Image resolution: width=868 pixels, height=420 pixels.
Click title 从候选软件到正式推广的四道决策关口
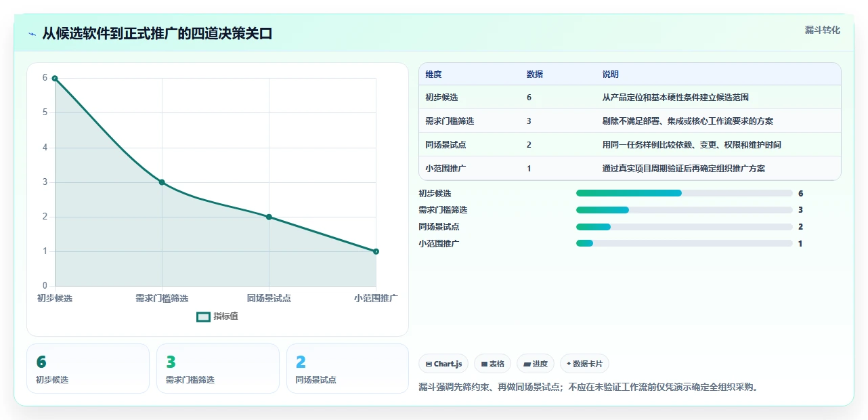tap(157, 33)
